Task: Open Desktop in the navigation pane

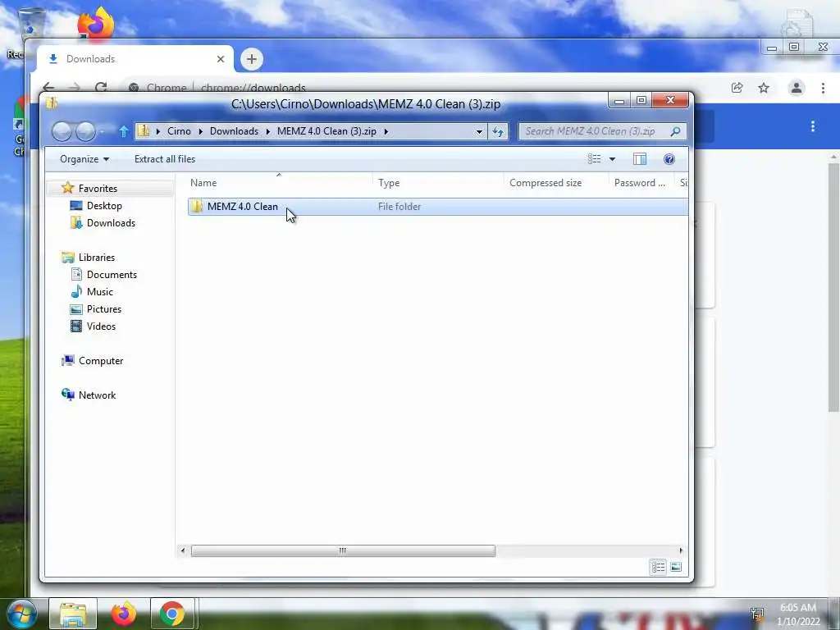Action: click(x=104, y=206)
